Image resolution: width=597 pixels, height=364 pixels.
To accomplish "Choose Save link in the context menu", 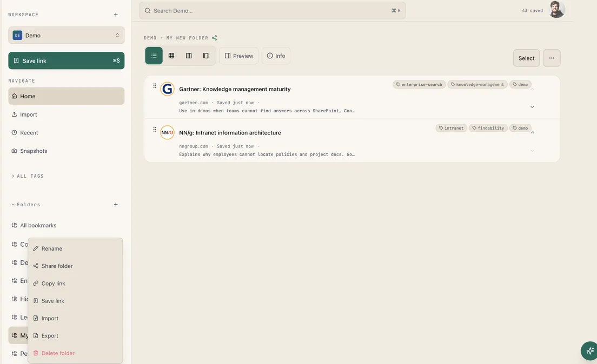I will 75,301.
